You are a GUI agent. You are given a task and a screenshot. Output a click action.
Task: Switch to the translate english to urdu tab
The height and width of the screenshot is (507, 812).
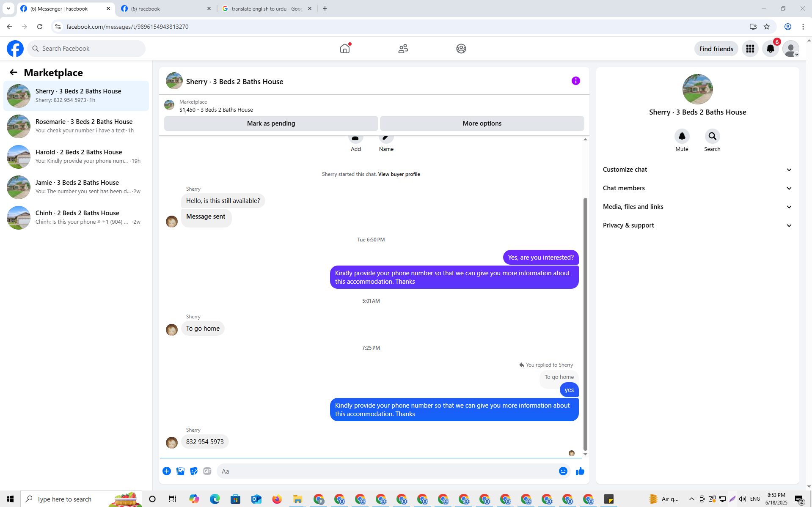click(267, 9)
